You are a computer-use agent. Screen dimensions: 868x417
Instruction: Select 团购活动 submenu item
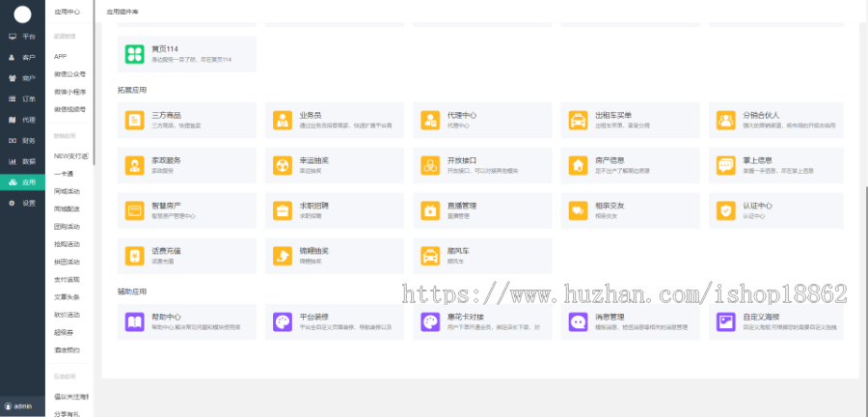[67, 227]
